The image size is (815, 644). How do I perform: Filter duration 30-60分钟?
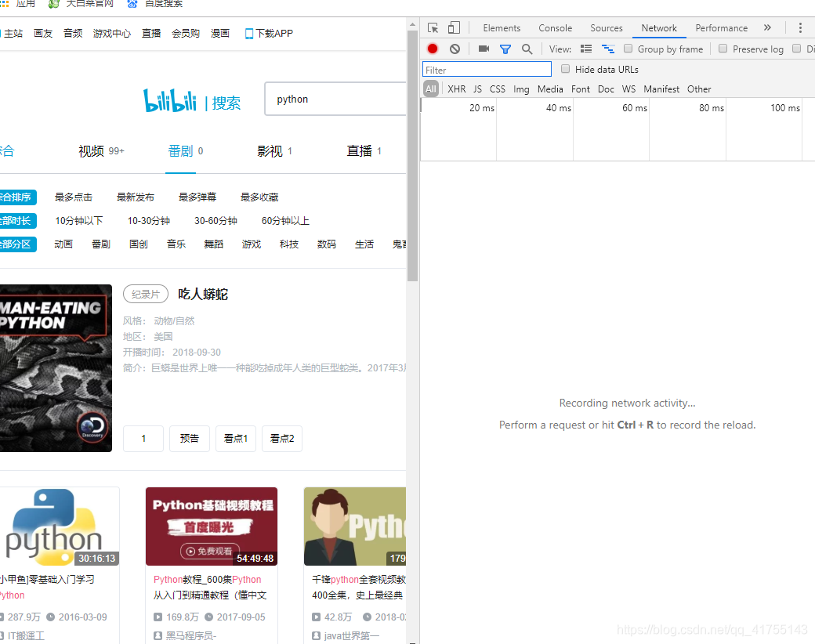tap(216, 220)
